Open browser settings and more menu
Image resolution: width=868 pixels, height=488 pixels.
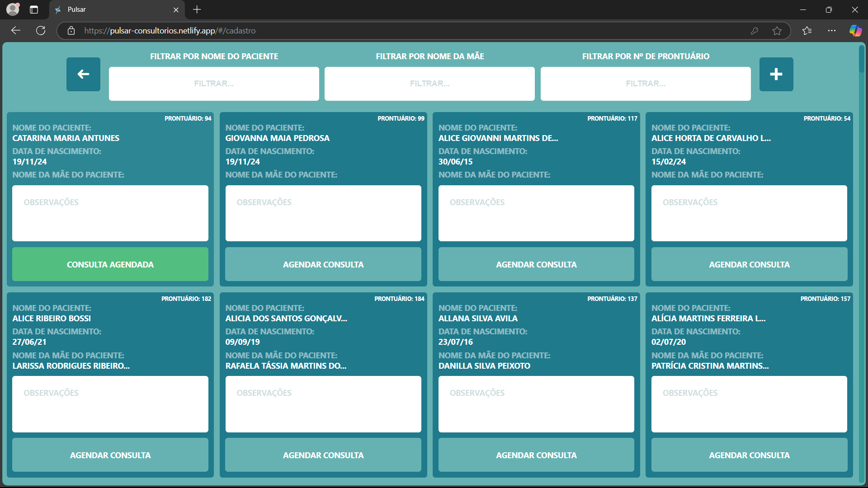pyautogui.click(x=832, y=30)
